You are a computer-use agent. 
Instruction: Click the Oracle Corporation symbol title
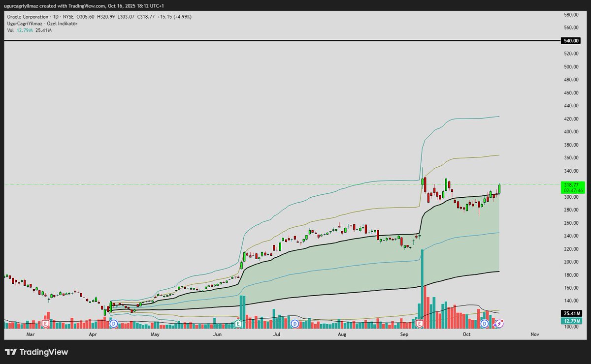coord(29,17)
